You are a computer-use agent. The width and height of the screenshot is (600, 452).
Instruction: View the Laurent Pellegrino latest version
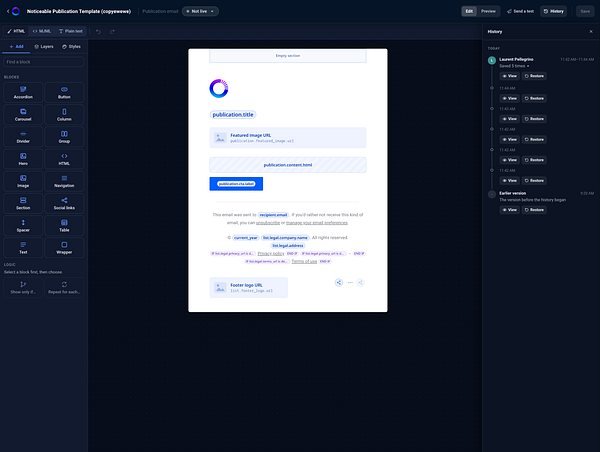(509, 76)
